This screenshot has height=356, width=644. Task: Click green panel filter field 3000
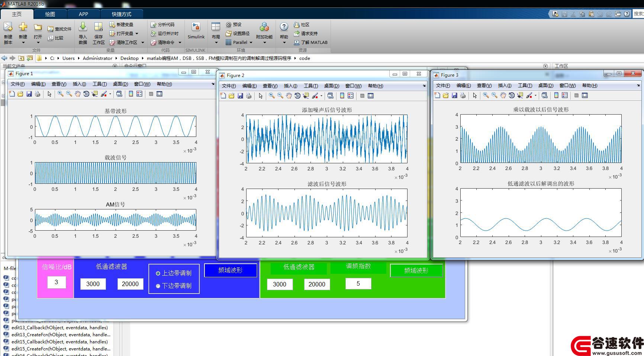coord(280,285)
